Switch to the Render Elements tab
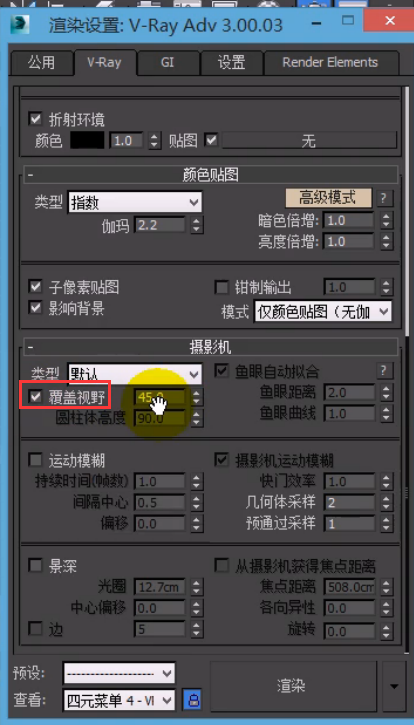The width and height of the screenshot is (414, 725). tap(330, 62)
